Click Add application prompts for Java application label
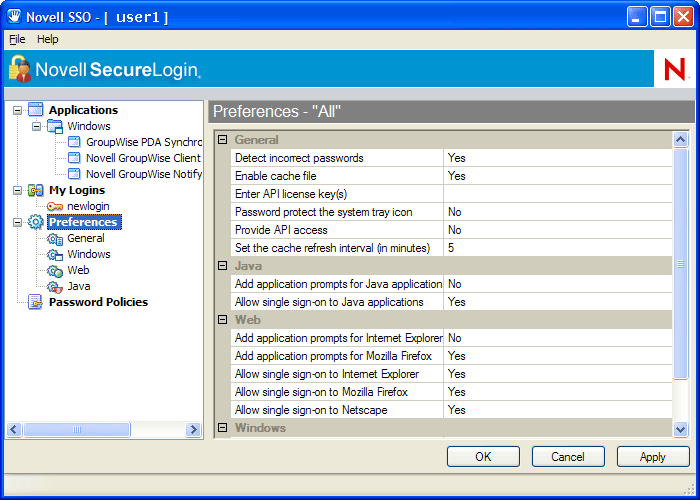The width and height of the screenshot is (700, 500). coord(338,284)
